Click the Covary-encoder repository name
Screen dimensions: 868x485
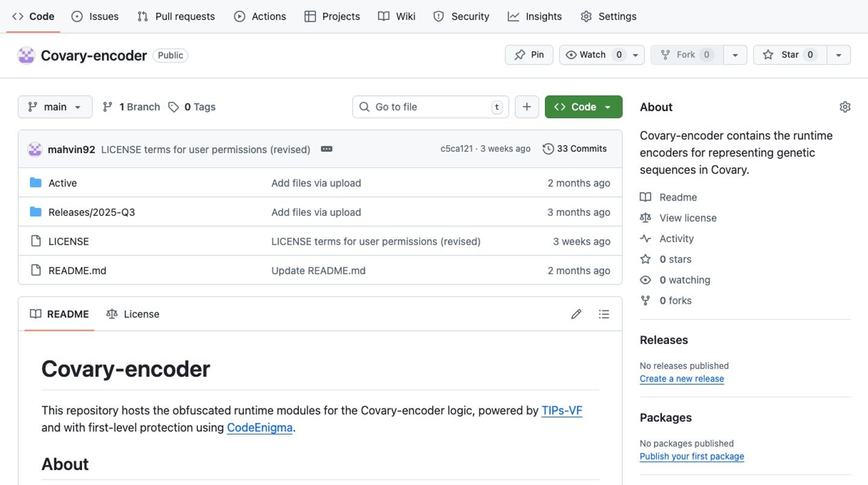click(94, 55)
